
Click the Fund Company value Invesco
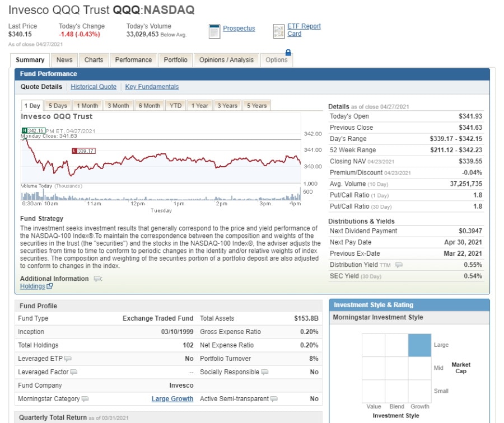(181, 386)
